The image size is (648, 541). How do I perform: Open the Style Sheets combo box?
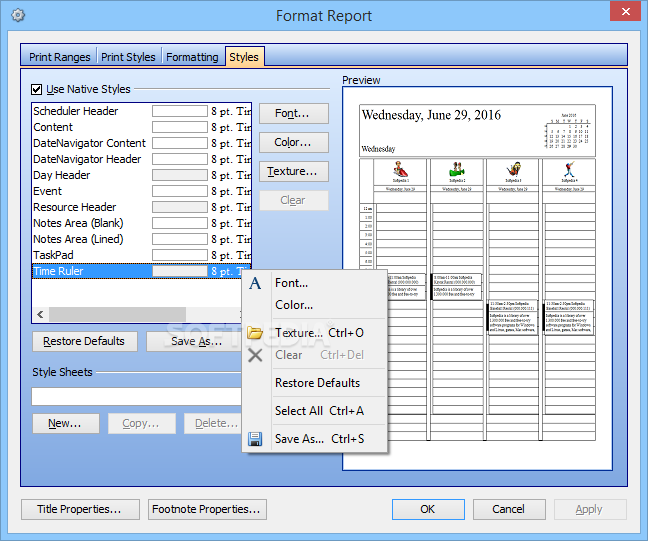tap(136, 397)
